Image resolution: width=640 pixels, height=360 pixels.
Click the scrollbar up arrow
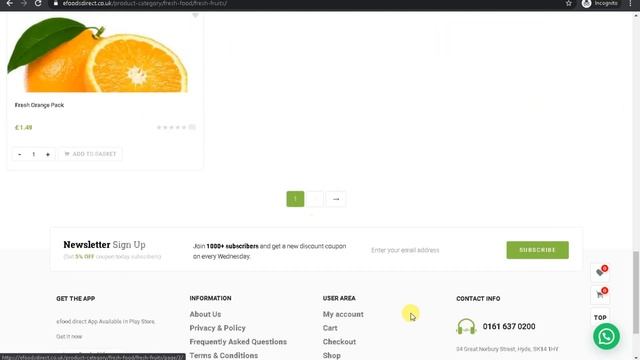(636, 16)
